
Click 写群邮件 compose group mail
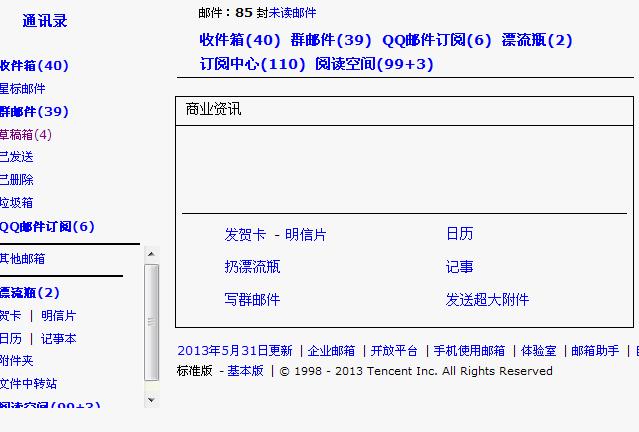tap(252, 300)
